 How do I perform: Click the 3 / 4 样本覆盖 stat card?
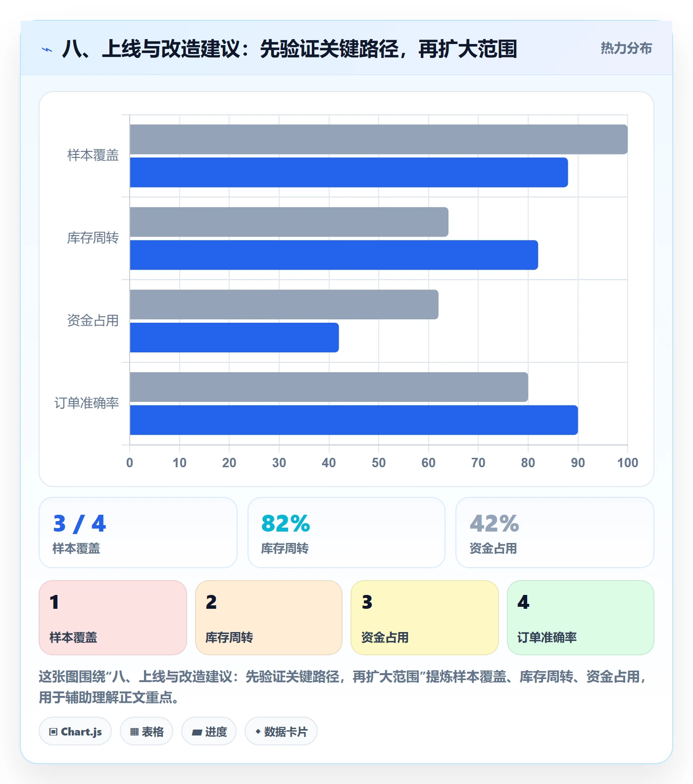tap(138, 533)
